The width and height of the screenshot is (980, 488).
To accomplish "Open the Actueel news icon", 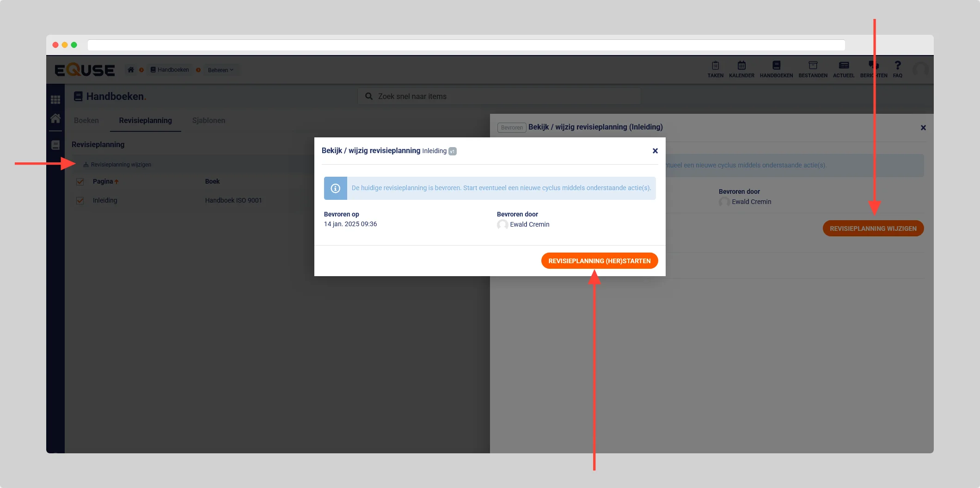I will pos(844,66).
